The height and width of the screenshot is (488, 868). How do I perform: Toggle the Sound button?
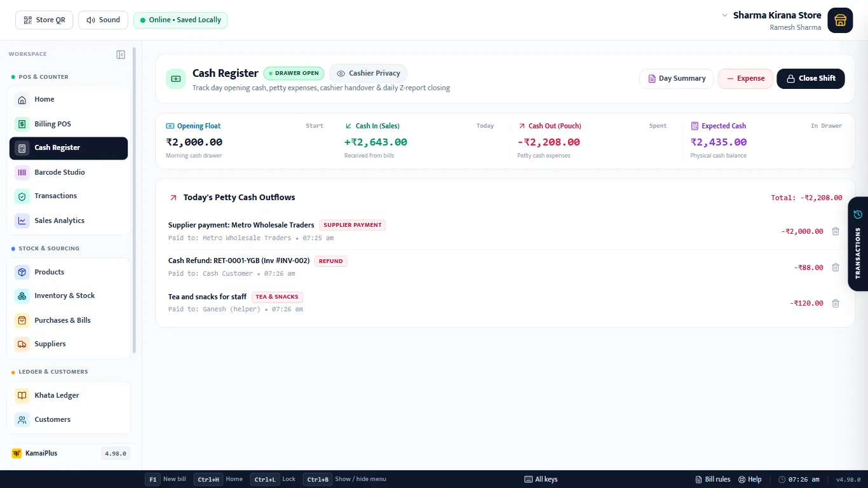click(103, 20)
